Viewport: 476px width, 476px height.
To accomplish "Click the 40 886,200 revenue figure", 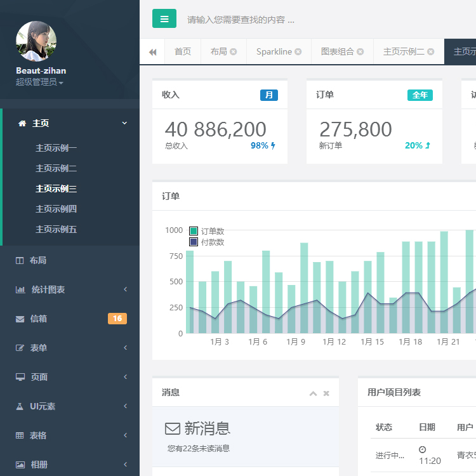I will (216, 129).
